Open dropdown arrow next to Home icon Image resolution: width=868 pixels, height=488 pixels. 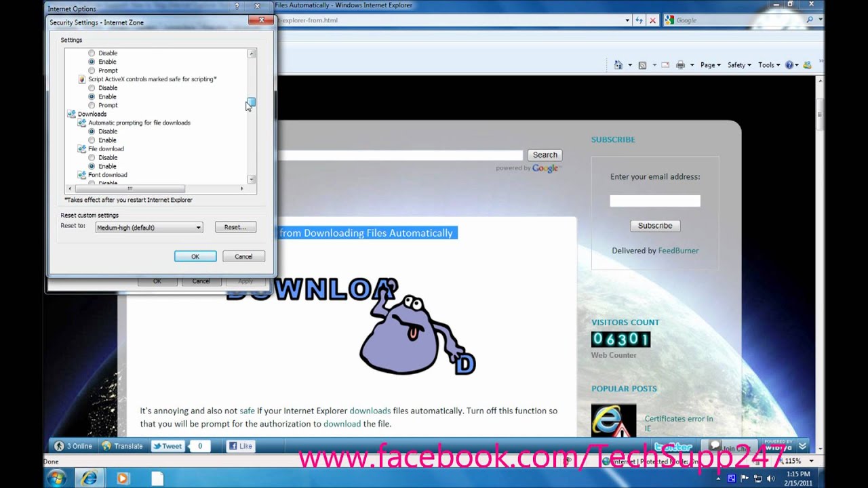tap(630, 65)
